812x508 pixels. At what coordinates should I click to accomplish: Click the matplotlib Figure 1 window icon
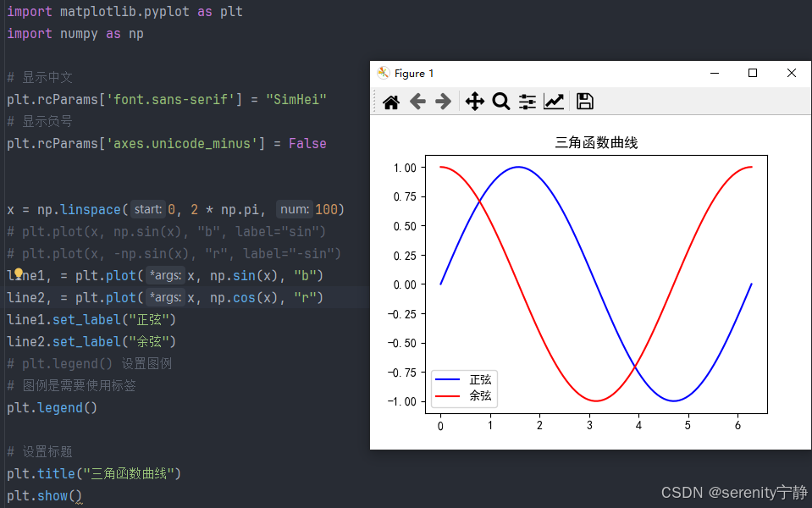point(384,73)
